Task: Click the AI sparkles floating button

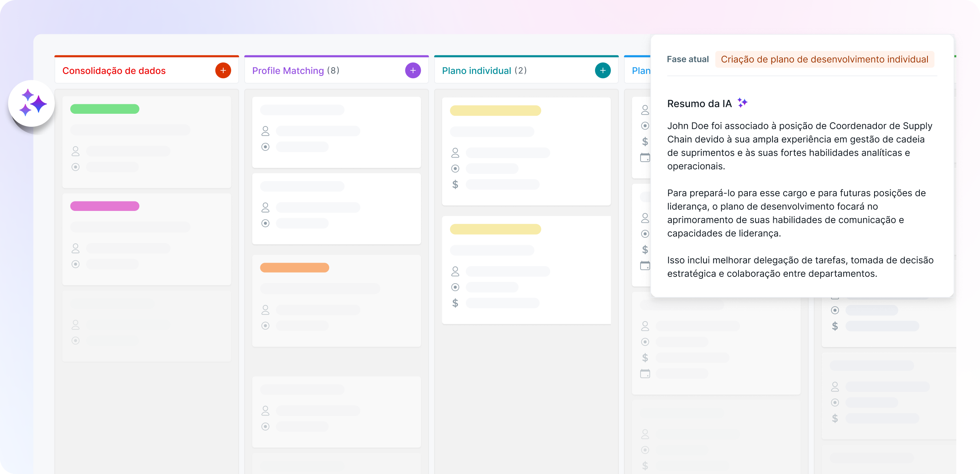Action: point(32,103)
